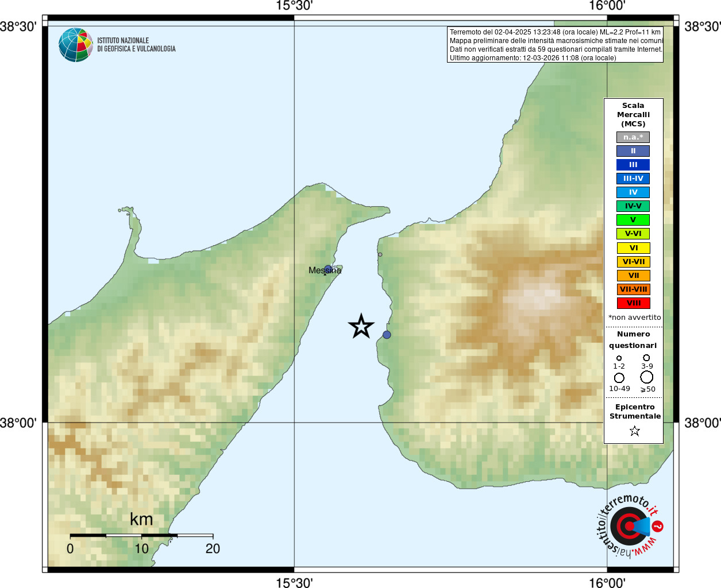Click the earthquake info text box
The width and height of the screenshot is (721, 588).
point(555,45)
